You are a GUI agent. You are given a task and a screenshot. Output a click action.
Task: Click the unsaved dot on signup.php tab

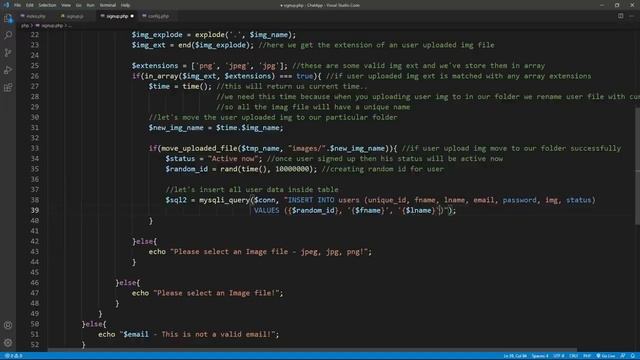tap(132, 16)
